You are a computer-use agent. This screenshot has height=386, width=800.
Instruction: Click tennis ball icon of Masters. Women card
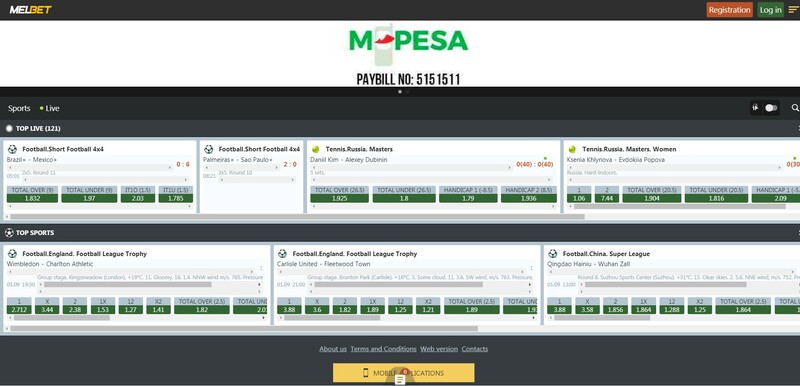(x=572, y=149)
